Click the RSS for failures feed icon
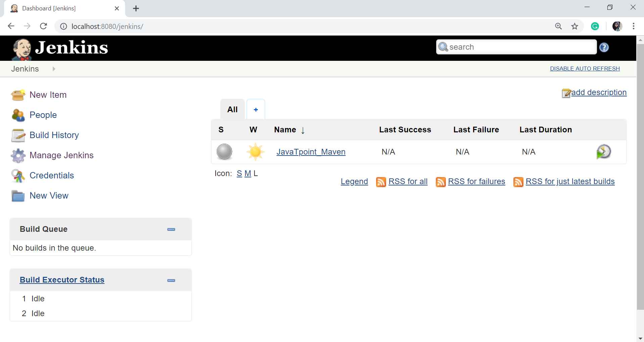Viewport: 644px width, 342px height. coord(441,182)
